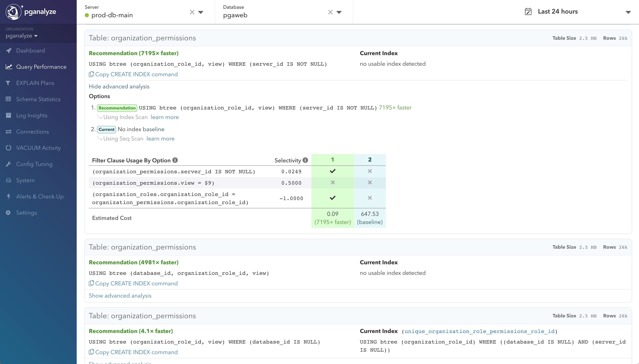Open the pganalyze organization switcher

[22, 36]
